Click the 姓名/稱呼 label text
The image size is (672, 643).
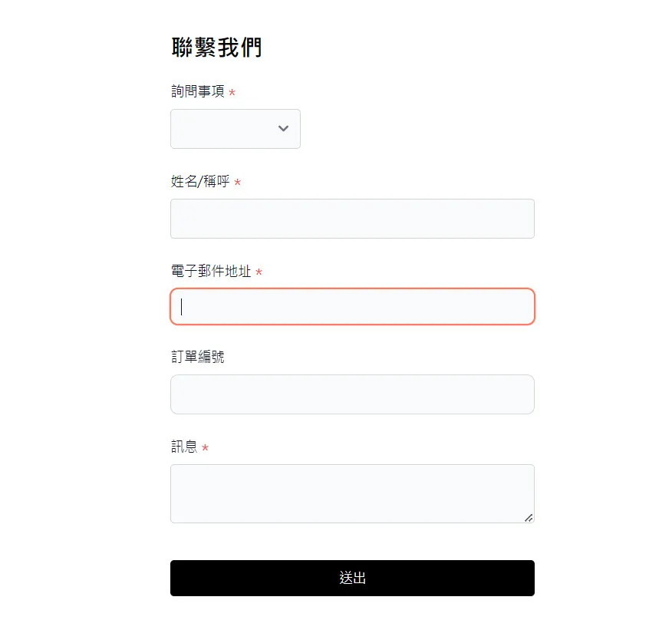[200, 182]
